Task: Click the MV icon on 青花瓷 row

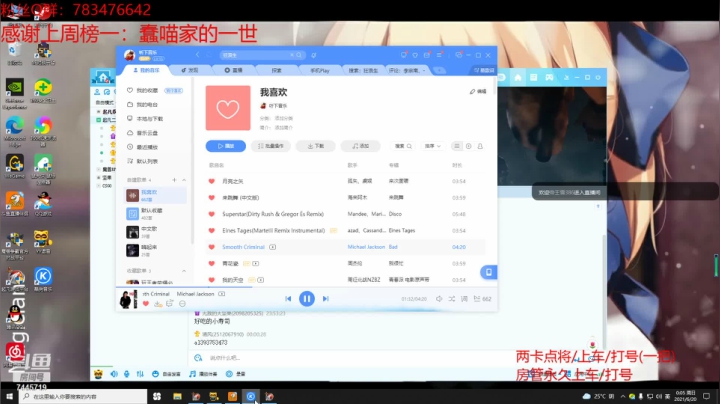Action: click(256, 264)
